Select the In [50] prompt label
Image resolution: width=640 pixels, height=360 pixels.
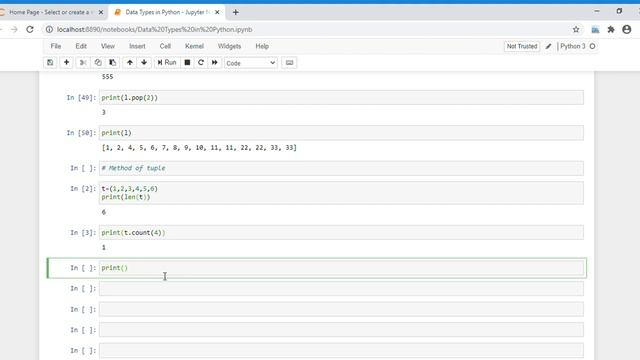(x=81, y=133)
